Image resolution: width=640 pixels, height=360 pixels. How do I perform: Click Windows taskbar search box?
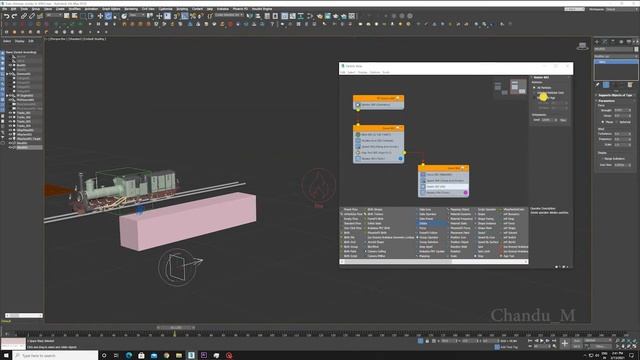point(55,356)
